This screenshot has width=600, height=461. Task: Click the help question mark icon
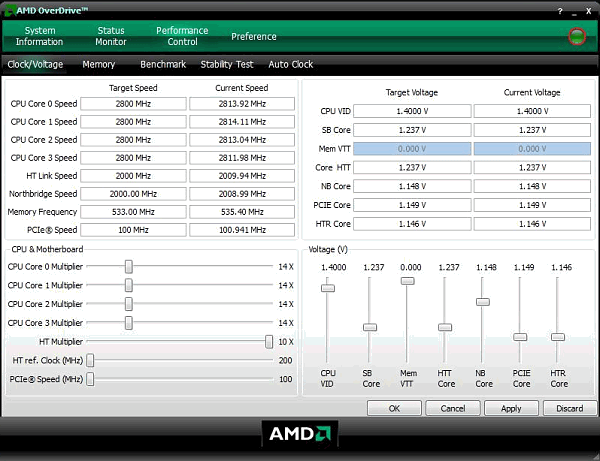pyautogui.click(x=559, y=9)
